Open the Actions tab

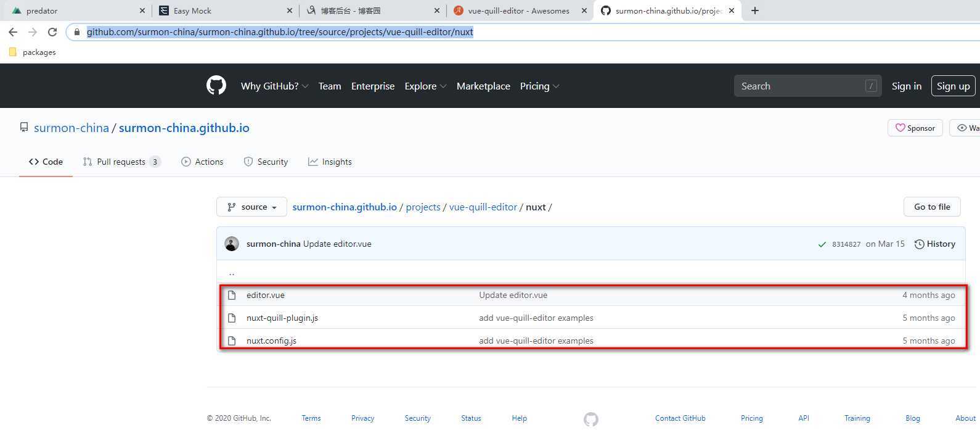(x=202, y=162)
